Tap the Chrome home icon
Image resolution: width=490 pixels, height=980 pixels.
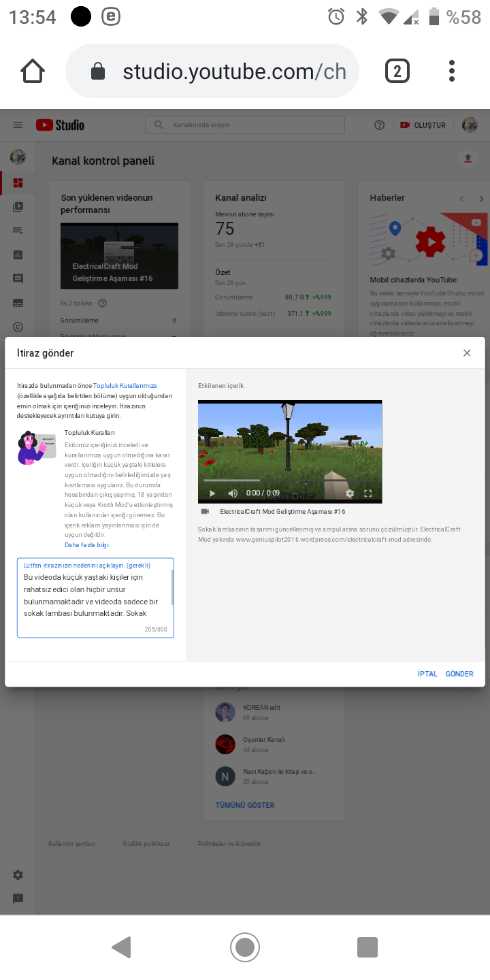32,71
